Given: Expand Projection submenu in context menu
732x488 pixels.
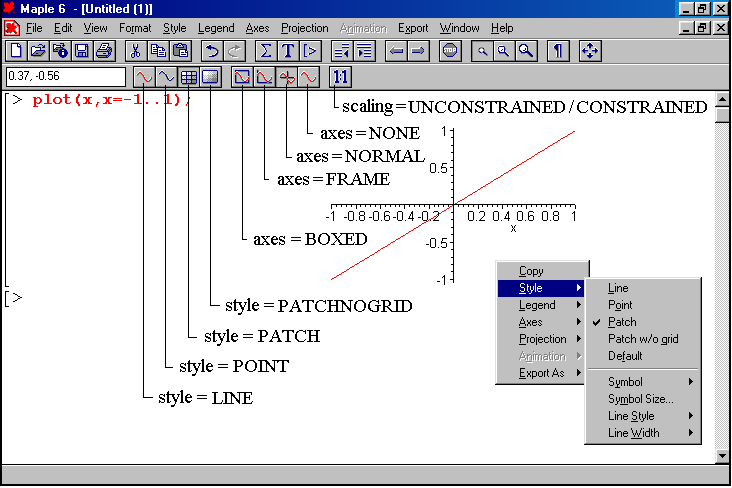Looking at the screenshot, I should (542, 339).
